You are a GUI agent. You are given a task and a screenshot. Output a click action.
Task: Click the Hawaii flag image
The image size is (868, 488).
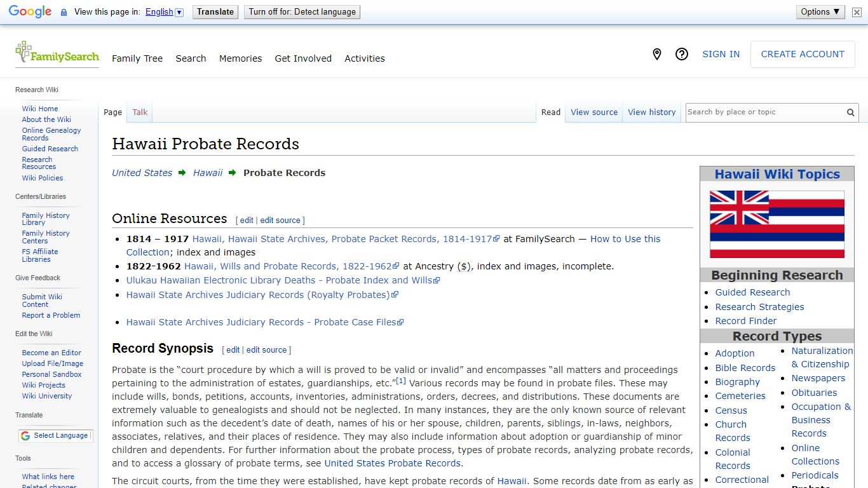coord(776,224)
